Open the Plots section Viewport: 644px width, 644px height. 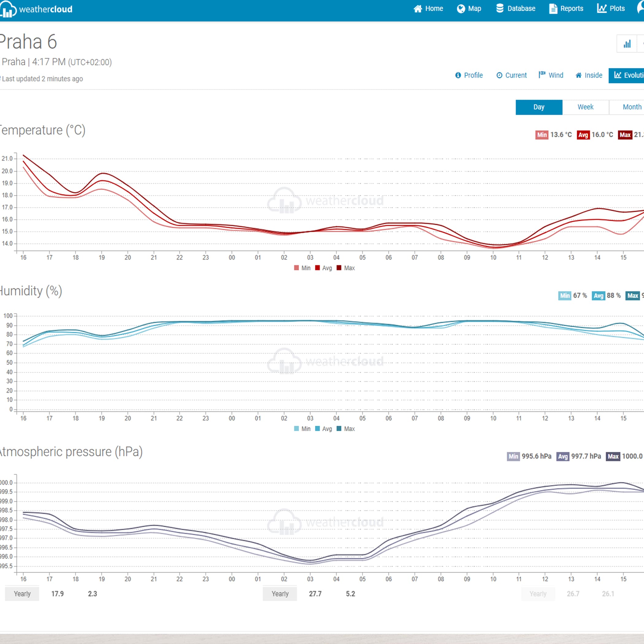611,9
